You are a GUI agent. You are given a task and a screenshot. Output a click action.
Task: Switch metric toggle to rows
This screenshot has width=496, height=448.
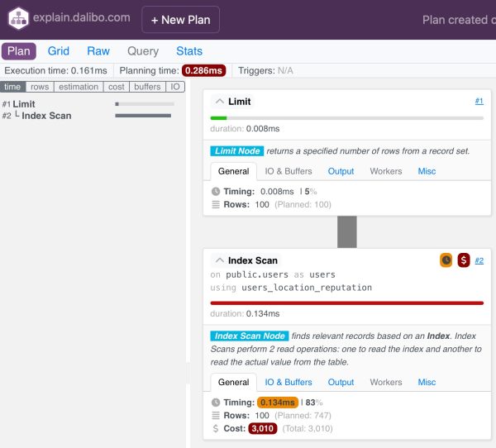pos(40,87)
